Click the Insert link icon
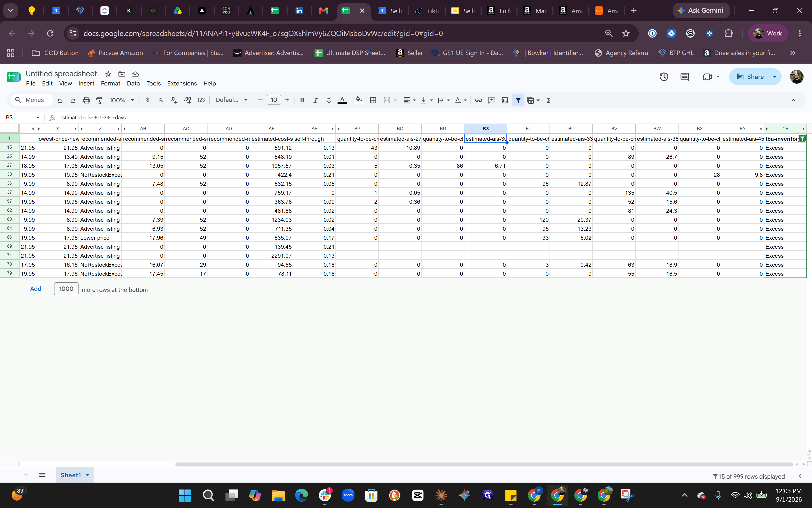The width and height of the screenshot is (812, 508). (x=478, y=100)
